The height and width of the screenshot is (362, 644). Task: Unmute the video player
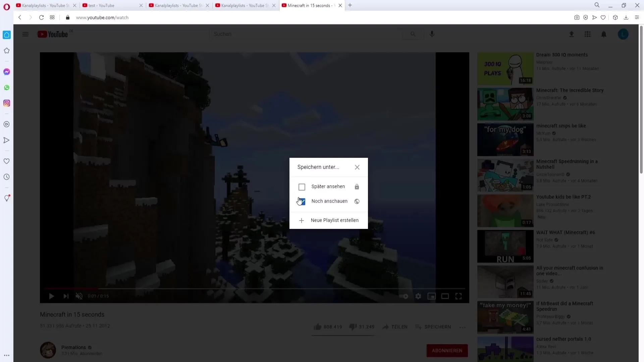(79, 296)
